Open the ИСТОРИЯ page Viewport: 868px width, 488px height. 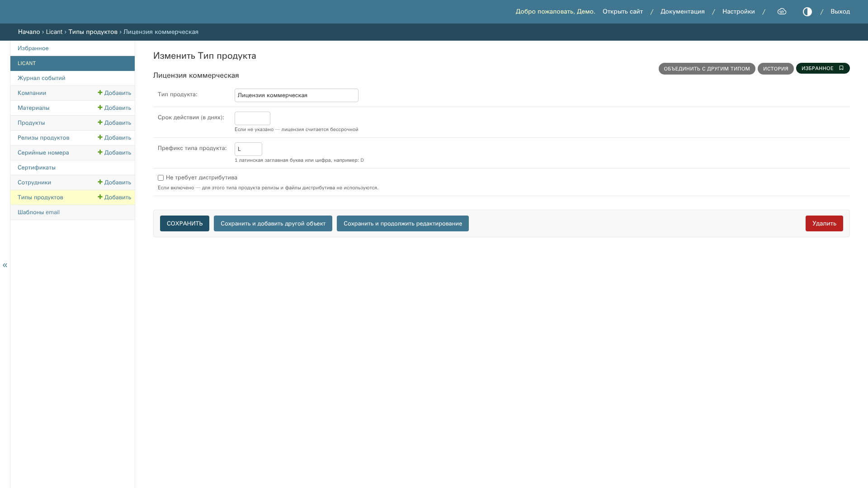coord(776,69)
